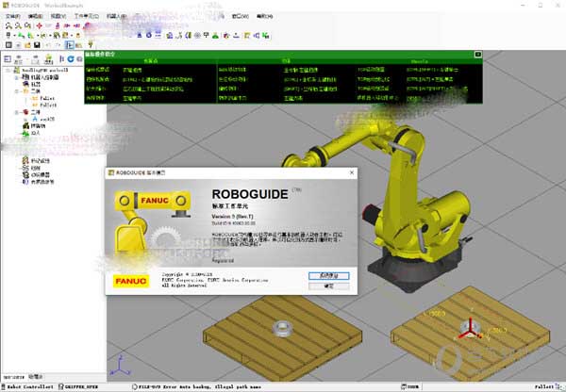Click the undo arrow toolbar icon
Image resolution: width=566 pixels, height=392 pixels.
[48, 45]
